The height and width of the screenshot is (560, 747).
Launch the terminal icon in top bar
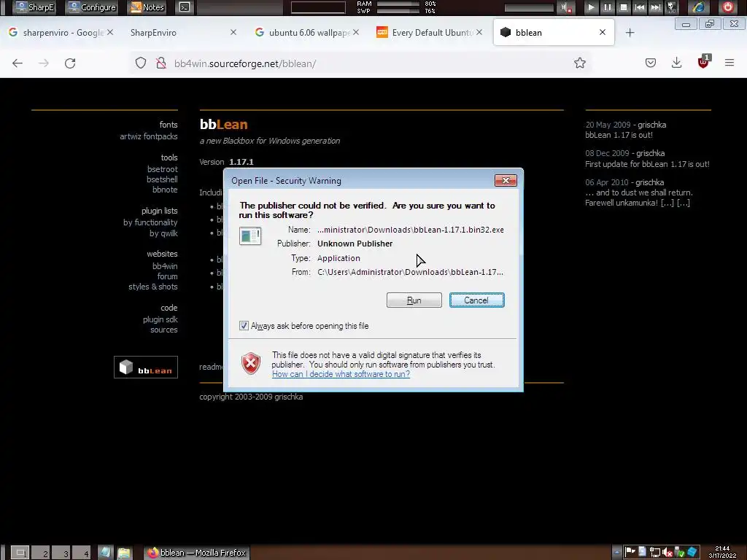tap(185, 7)
